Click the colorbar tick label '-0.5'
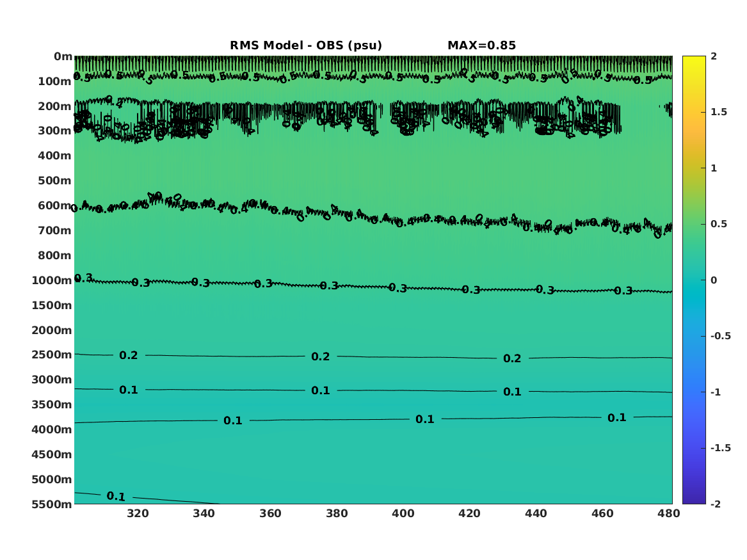This screenshot has width=747, height=560. pos(720,336)
